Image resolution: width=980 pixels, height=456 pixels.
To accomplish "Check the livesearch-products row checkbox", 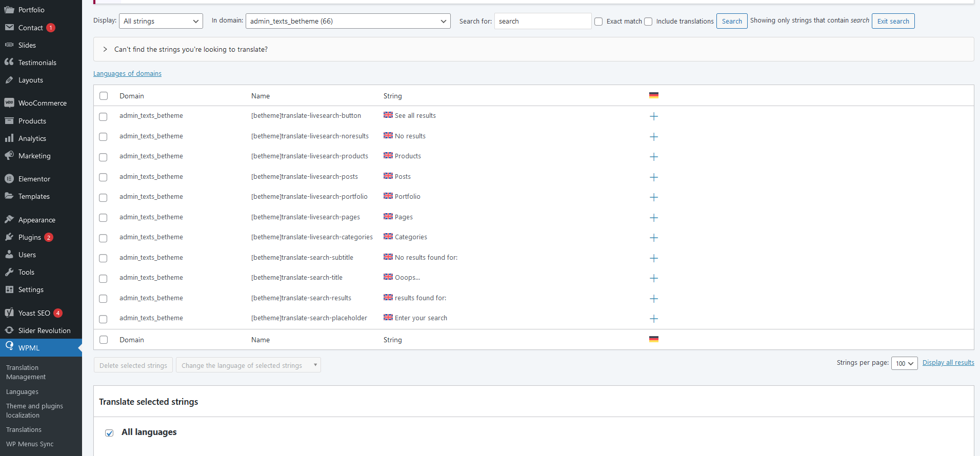I will (x=103, y=157).
